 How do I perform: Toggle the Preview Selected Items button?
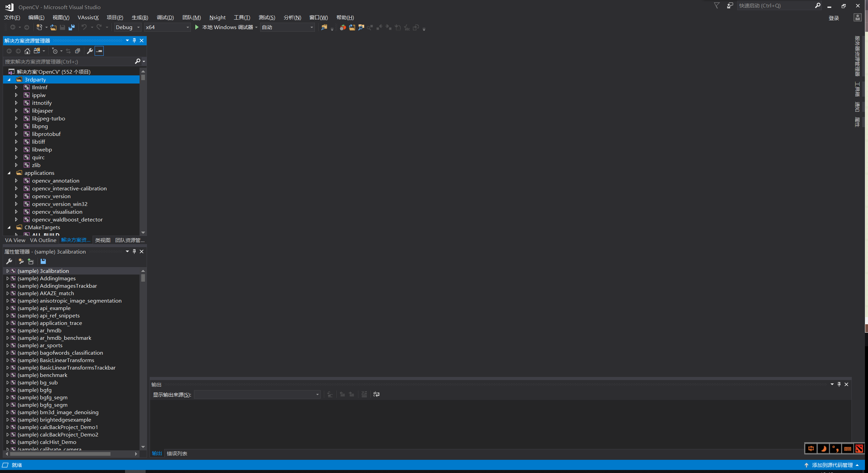click(99, 51)
